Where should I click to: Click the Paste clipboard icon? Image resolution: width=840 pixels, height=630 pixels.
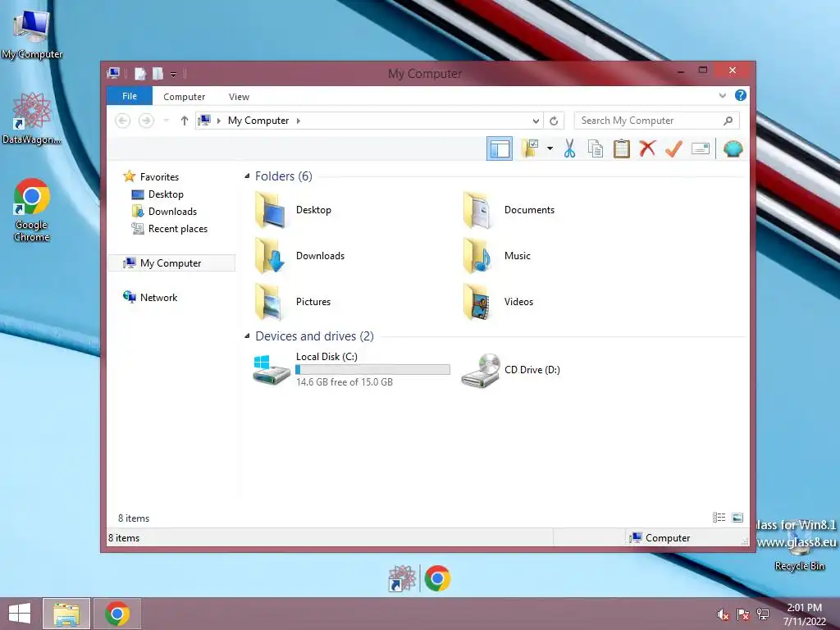click(622, 148)
